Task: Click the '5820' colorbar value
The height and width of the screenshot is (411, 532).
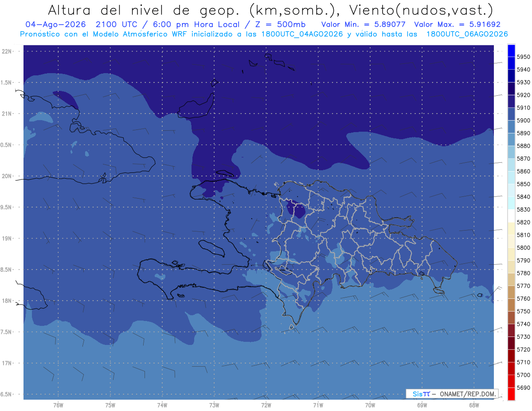Action: (523, 222)
